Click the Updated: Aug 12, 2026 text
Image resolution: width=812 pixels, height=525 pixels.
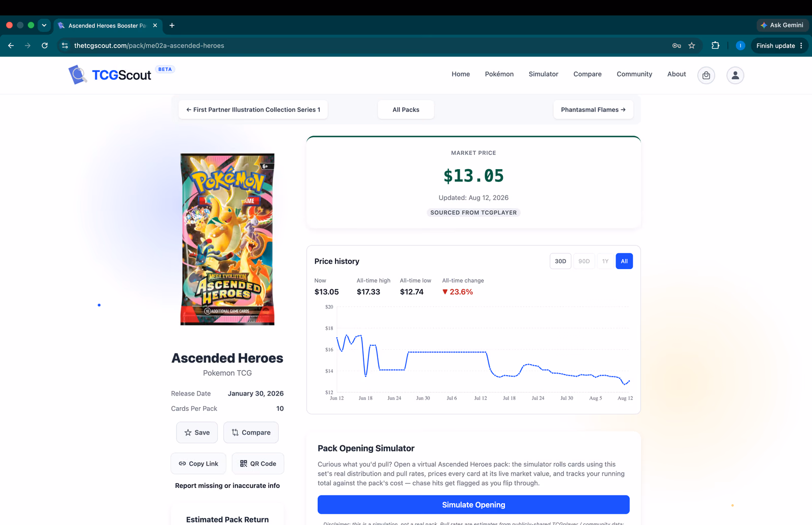(x=473, y=198)
